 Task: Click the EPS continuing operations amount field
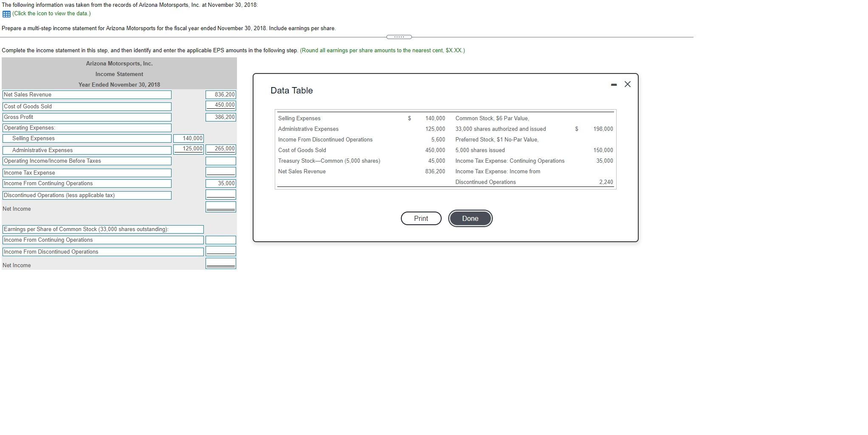pos(221,240)
